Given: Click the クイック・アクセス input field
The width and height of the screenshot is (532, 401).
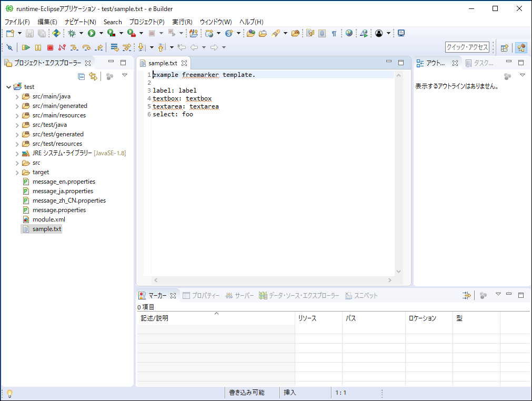Looking at the screenshot, I should (467, 47).
